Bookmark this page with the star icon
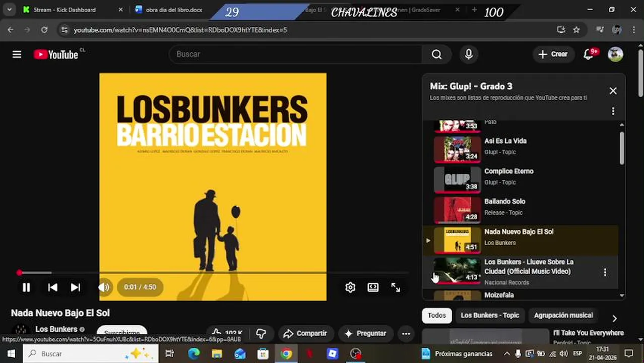 click(x=576, y=30)
